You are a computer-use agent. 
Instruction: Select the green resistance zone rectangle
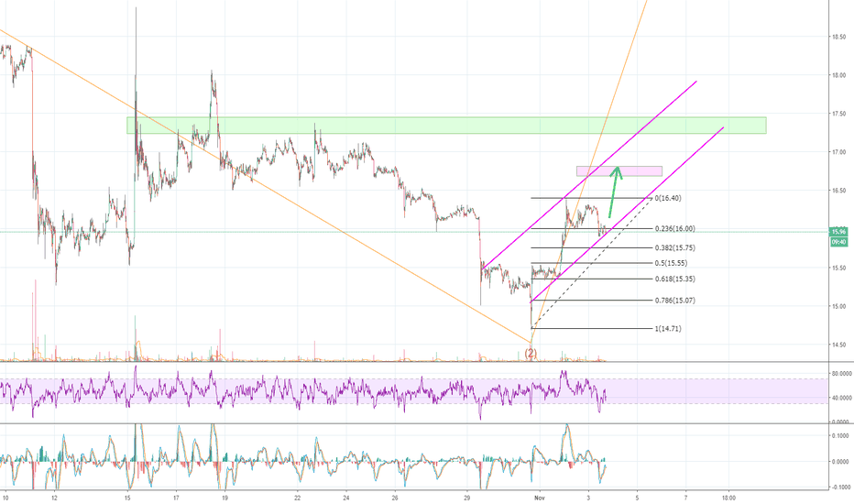[x=446, y=126]
